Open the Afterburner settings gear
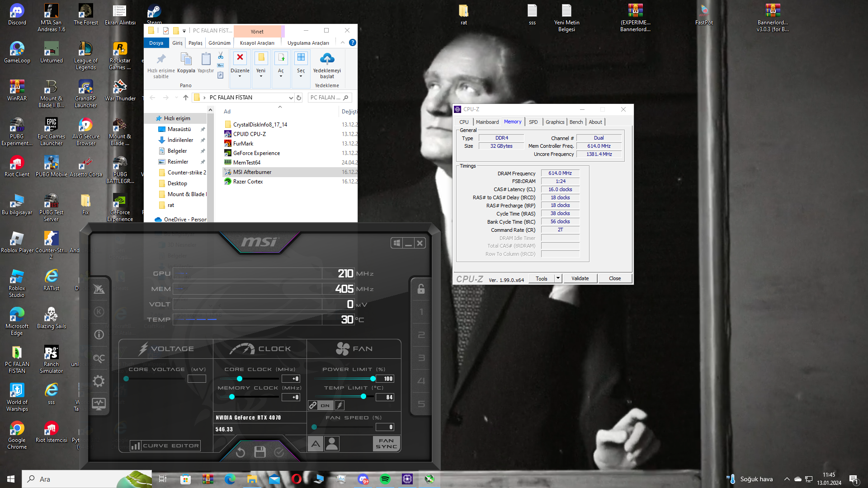This screenshot has height=488, width=868. [x=99, y=381]
